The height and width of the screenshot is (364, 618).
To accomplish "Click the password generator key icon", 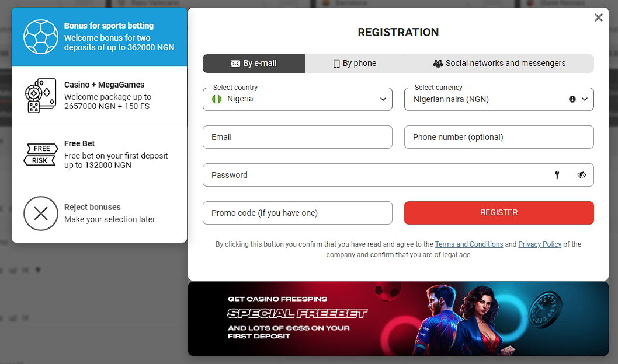I will [x=557, y=175].
